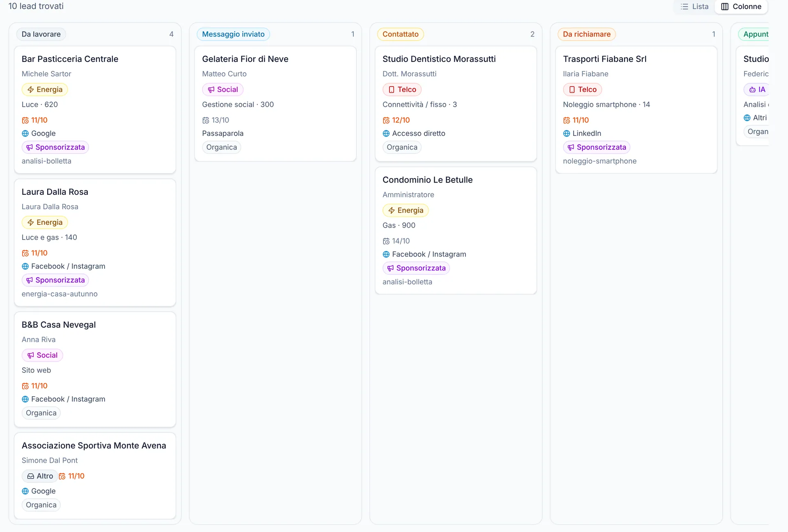Click Organica badge on Gelateria Fior di Neve

click(x=222, y=147)
